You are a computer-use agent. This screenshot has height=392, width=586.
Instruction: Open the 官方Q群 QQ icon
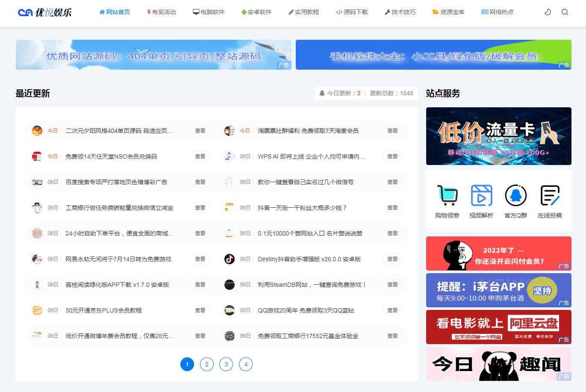tap(515, 195)
